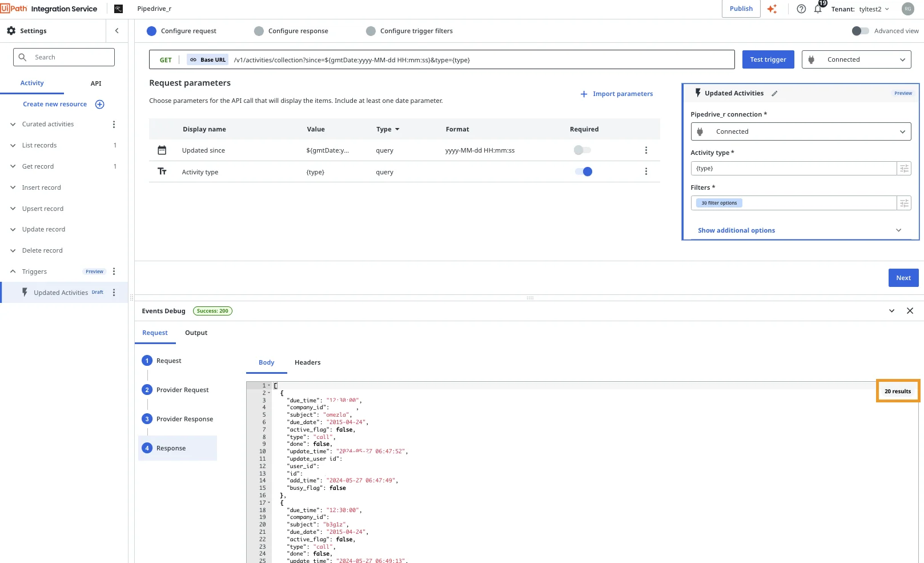
Task: Collapse the Settings sidebar arrow
Action: point(117,31)
